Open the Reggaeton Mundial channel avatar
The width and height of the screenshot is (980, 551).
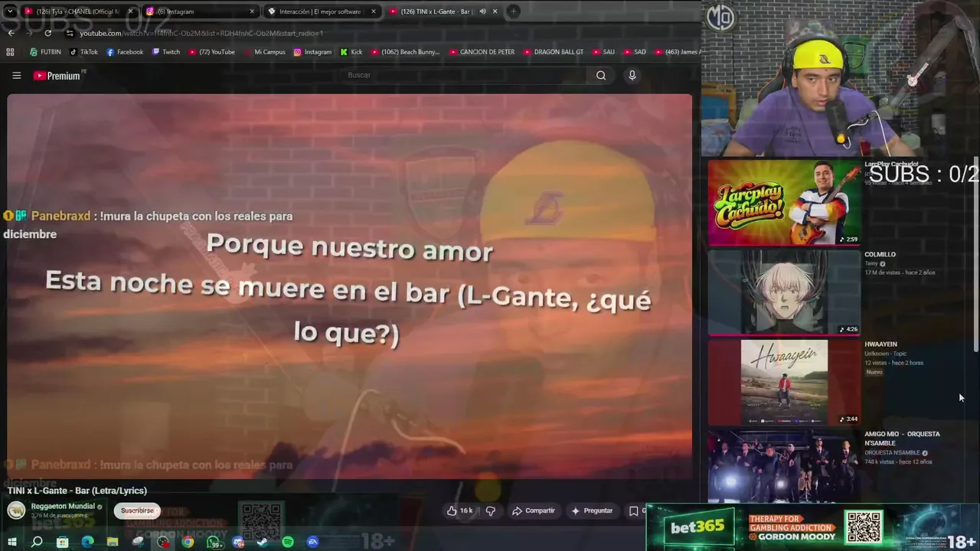16,510
